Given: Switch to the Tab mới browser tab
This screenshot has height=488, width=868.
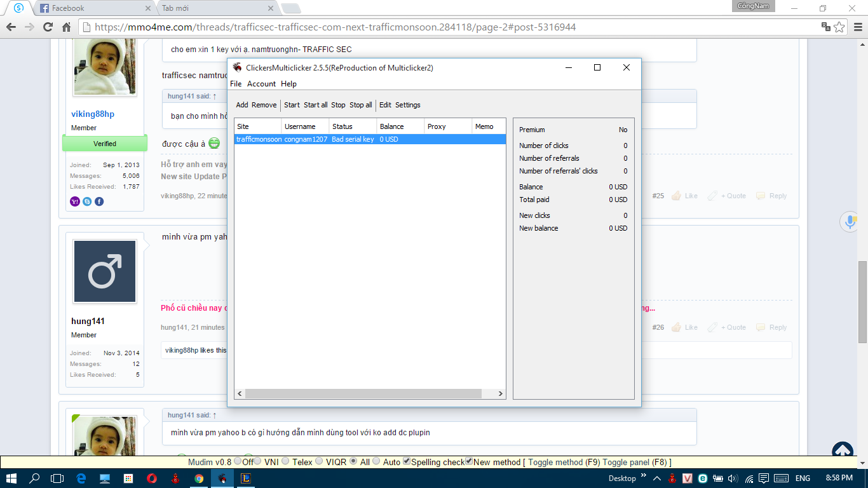Looking at the screenshot, I should point(217,8).
